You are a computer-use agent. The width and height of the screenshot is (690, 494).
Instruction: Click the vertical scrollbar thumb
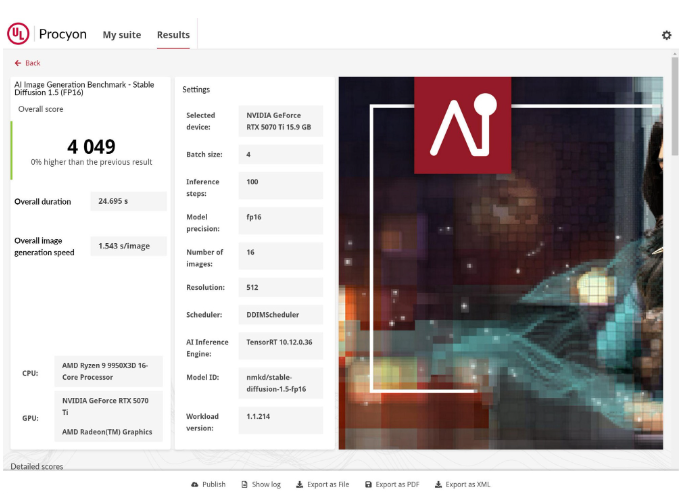[x=675, y=106]
